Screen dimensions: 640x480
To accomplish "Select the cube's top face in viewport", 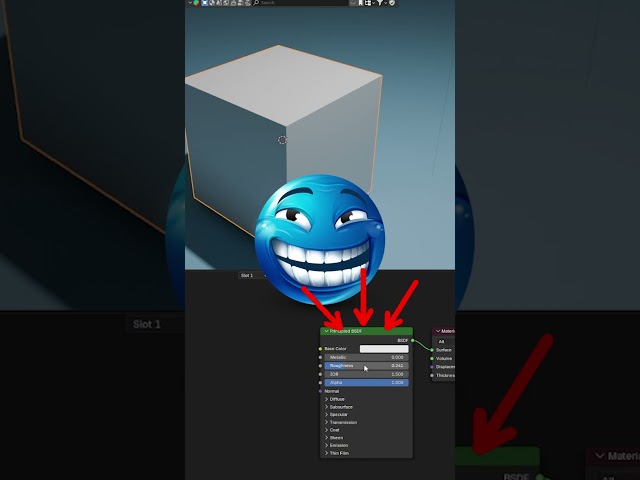I will click(x=286, y=84).
